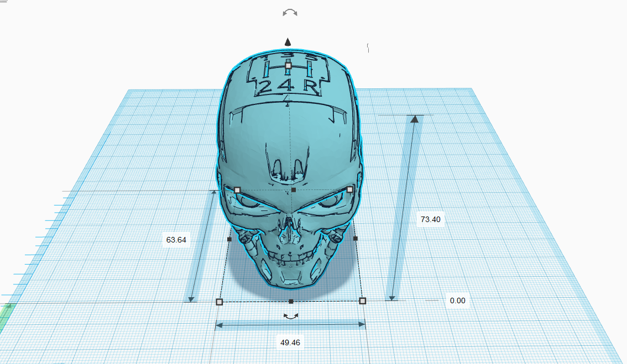Edit the 73.40 height dimension field
This screenshot has width=627, height=364.
[x=431, y=219]
